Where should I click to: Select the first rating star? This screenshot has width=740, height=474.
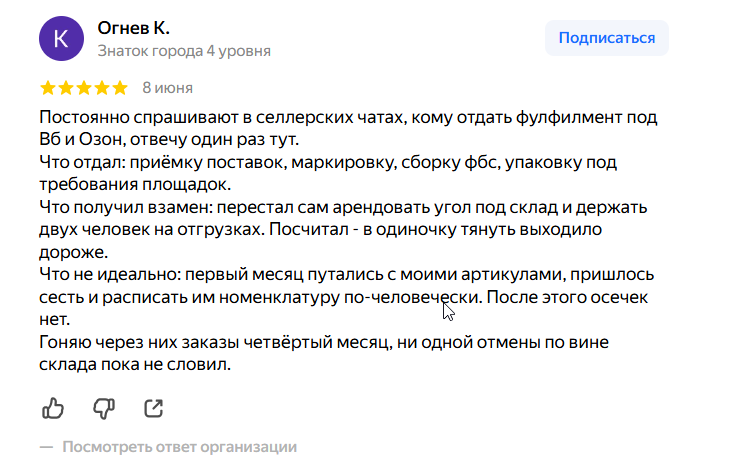point(48,88)
